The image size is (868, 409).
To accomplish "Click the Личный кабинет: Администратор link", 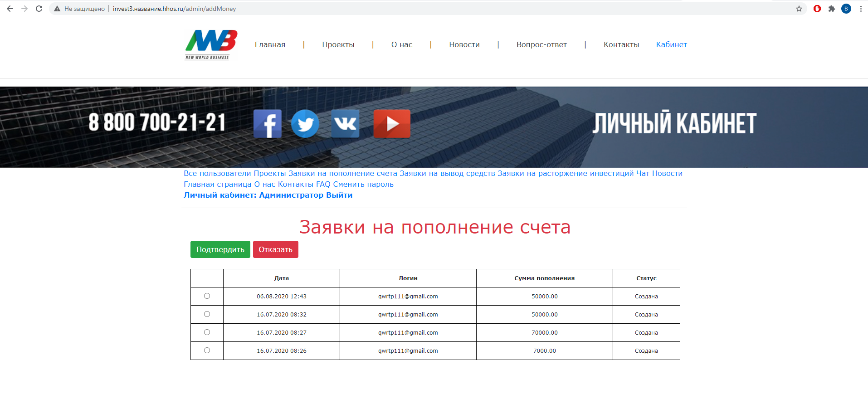I will (x=254, y=195).
